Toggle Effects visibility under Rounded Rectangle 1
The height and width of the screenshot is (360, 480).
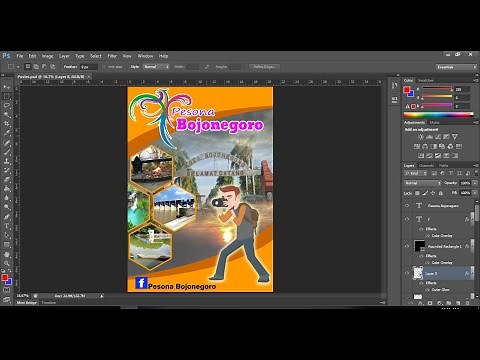421,256
